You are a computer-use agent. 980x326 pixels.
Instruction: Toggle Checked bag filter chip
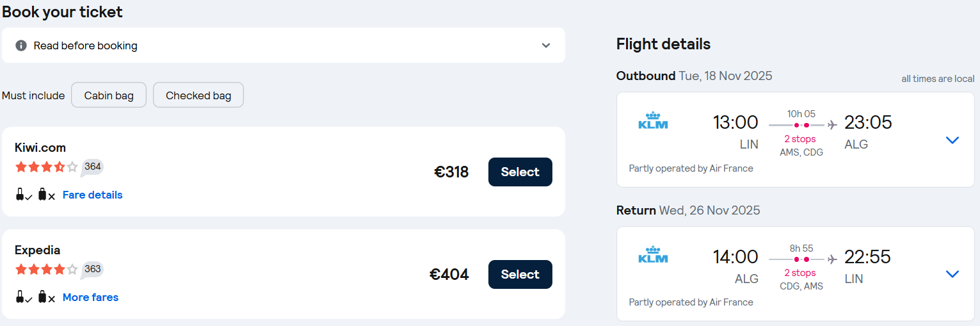pyautogui.click(x=198, y=95)
